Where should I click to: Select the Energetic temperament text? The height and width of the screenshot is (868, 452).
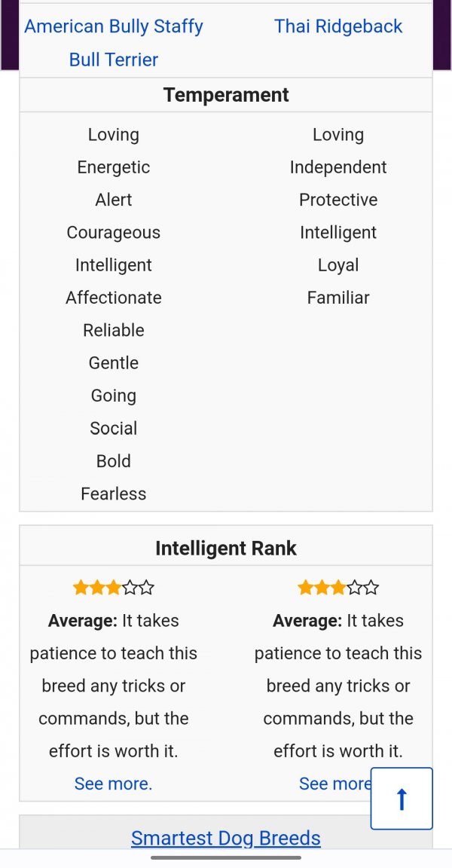(114, 167)
